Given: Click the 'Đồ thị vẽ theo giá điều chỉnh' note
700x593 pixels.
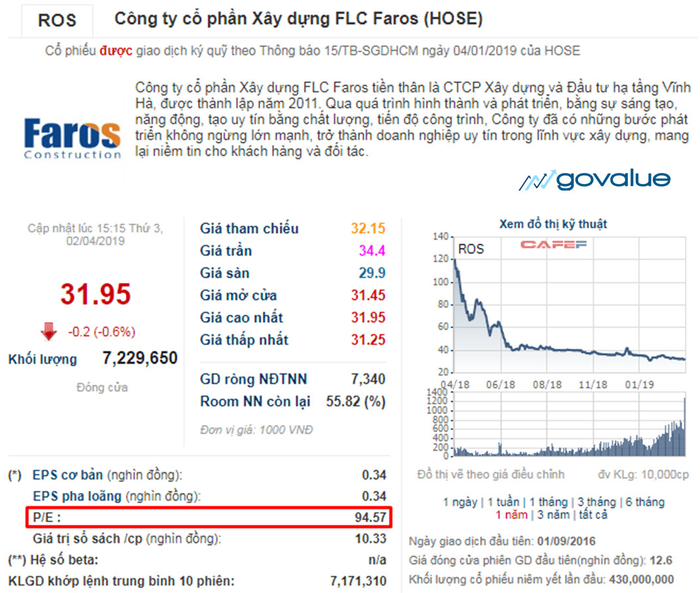Looking at the screenshot, I should [x=491, y=475].
